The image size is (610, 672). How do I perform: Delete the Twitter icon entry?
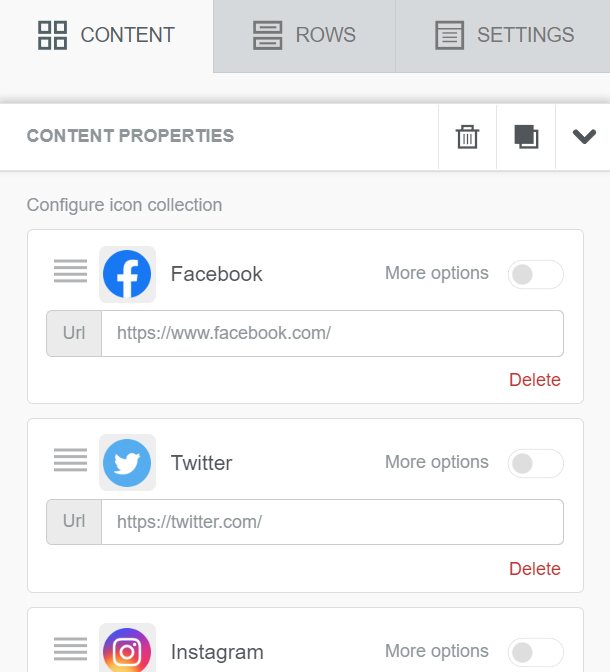tap(535, 569)
